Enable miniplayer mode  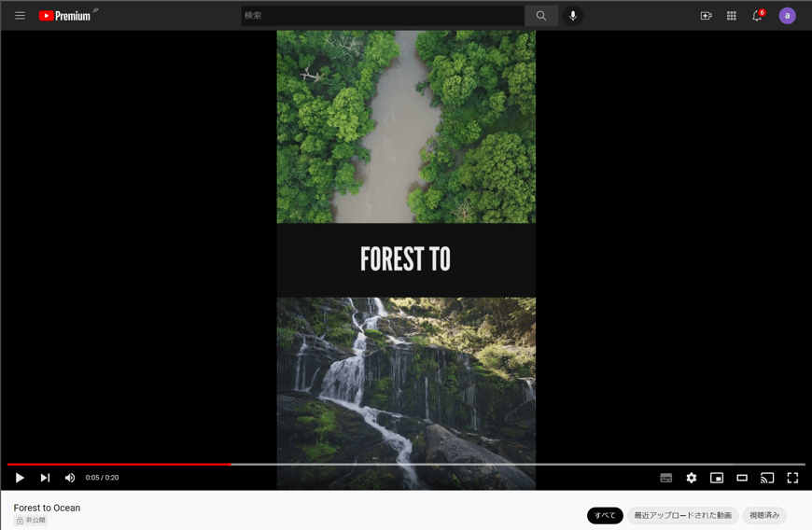pyautogui.click(x=717, y=478)
